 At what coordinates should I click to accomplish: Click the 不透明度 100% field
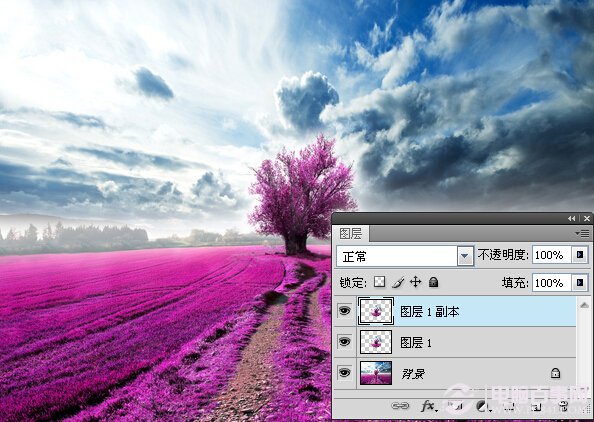pos(551,255)
